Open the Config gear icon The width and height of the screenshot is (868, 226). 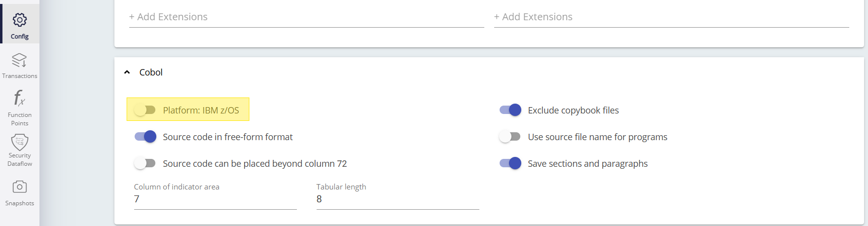pos(20,20)
